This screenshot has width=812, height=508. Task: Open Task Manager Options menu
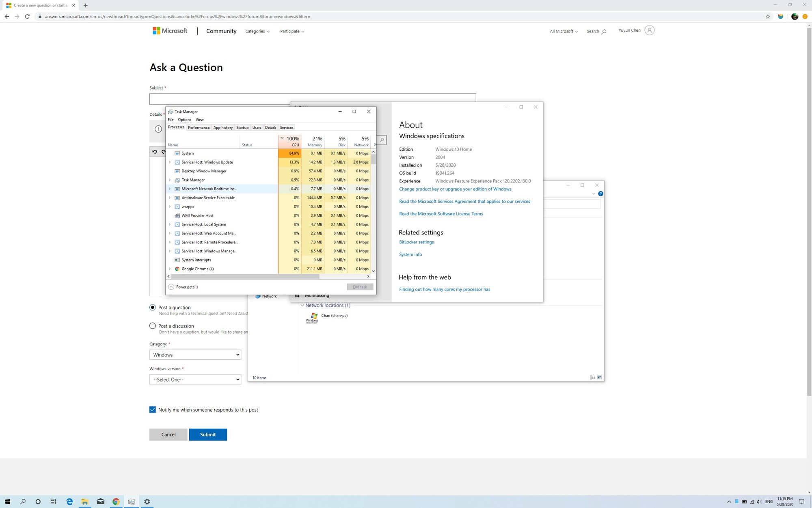184,119
